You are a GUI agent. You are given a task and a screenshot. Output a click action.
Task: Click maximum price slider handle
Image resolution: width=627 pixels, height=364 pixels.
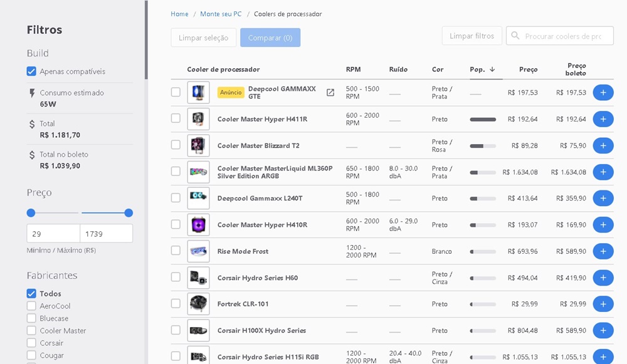[x=129, y=213]
